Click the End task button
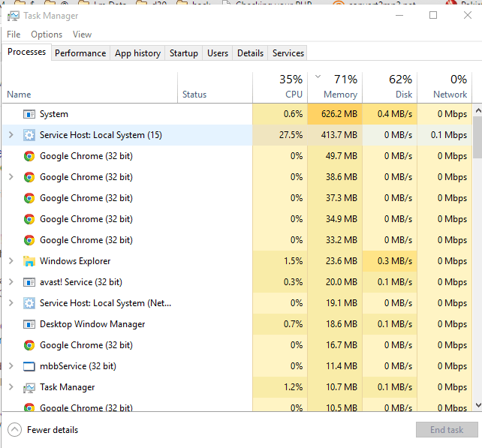Screen dimensions: 482x448 point(447,430)
